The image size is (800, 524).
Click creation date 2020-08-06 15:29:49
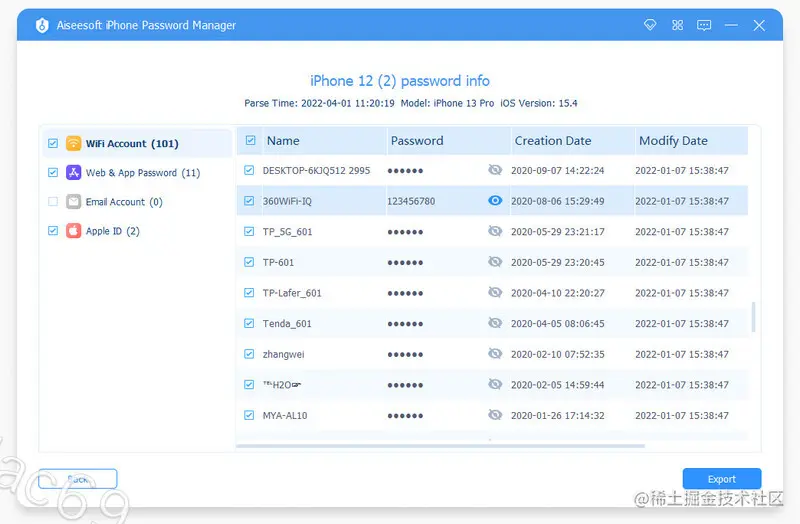click(558, 201)
